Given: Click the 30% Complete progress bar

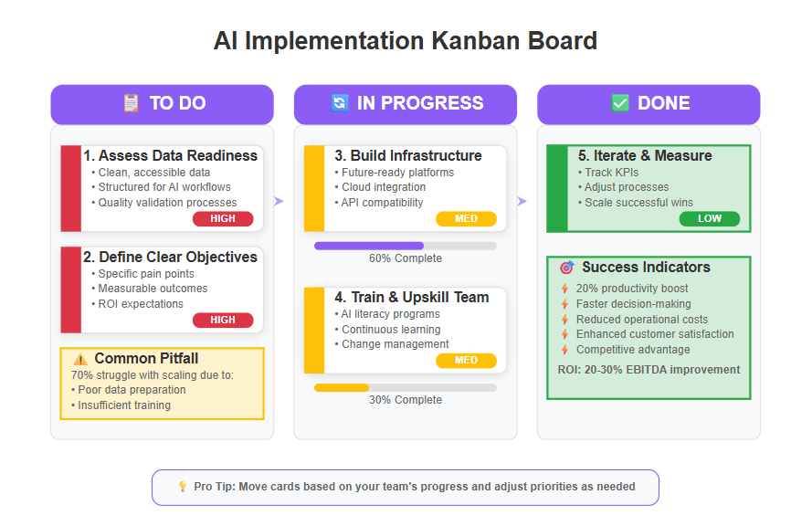Looking at the screenshot, I should pyautogui.click(x=406, y=387).
